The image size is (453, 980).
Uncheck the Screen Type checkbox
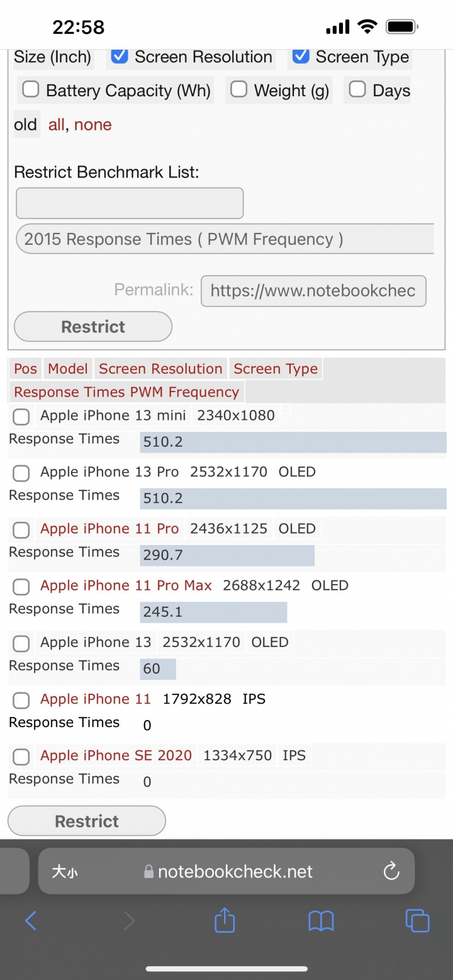click(301, 56)
